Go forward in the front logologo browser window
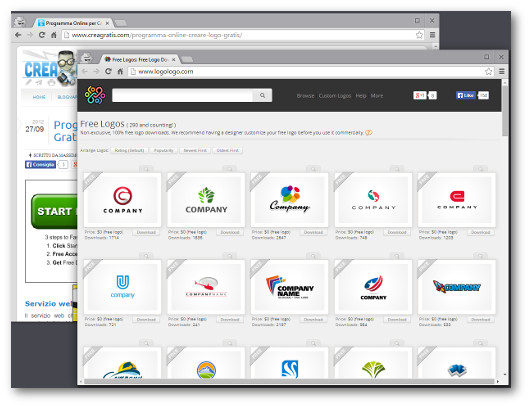This screenshot has width=530, height=407. pos(96,71)
